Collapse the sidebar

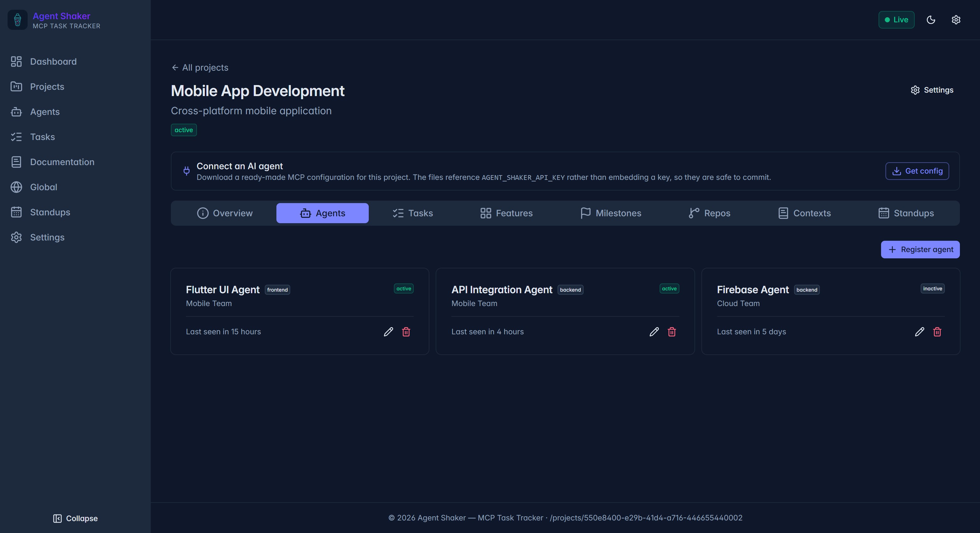(75, 519)
